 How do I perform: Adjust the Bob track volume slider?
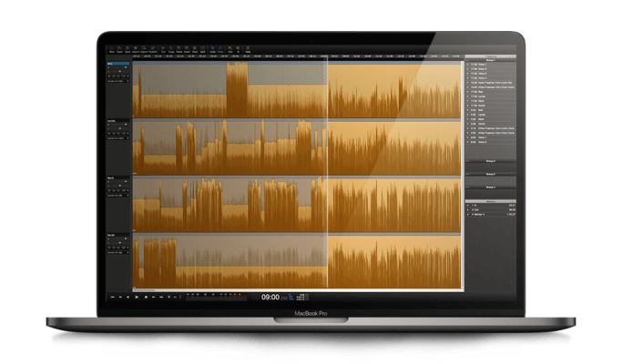118,67
